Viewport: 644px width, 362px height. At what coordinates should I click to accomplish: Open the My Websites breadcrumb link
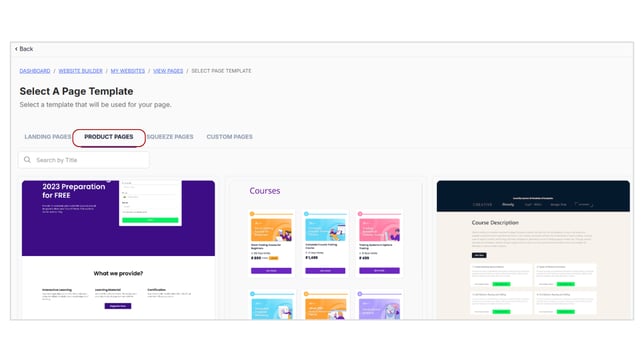pyautogui.click(x=128, y=71)
